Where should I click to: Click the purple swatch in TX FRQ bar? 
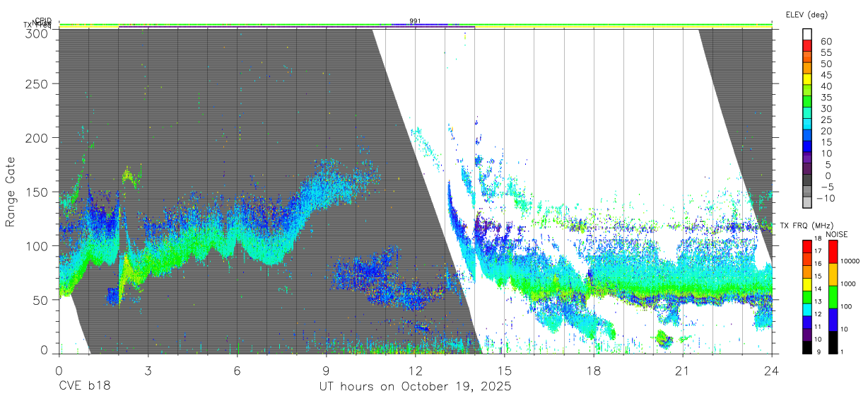[x=807, y=334]
